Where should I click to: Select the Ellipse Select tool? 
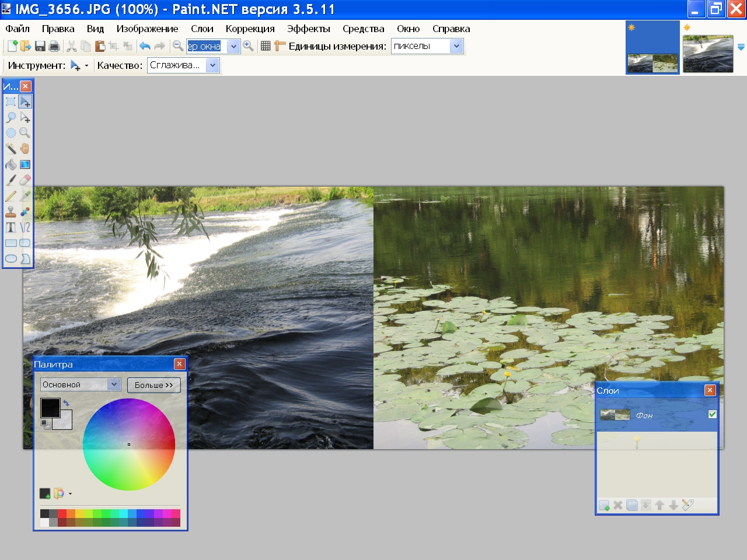[11, 133]
